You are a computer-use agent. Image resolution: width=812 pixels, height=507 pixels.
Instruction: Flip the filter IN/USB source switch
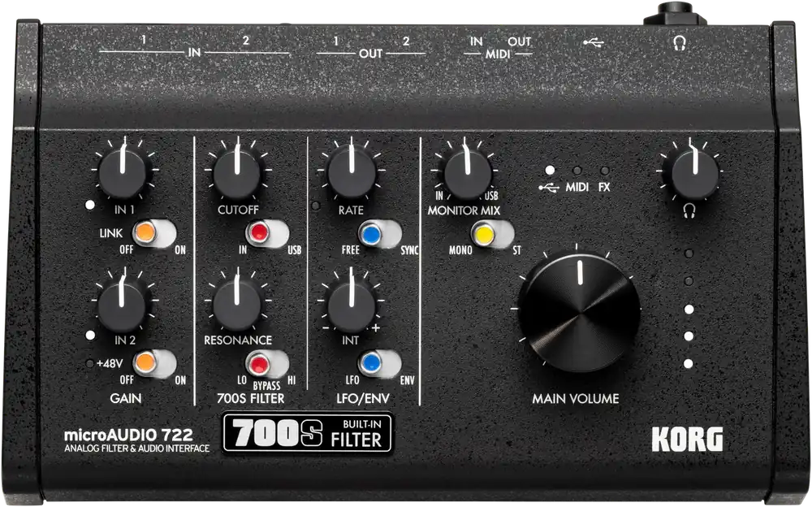[267, 234]
